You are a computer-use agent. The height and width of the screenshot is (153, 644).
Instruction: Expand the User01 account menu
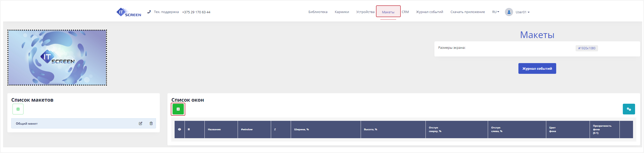522,12
